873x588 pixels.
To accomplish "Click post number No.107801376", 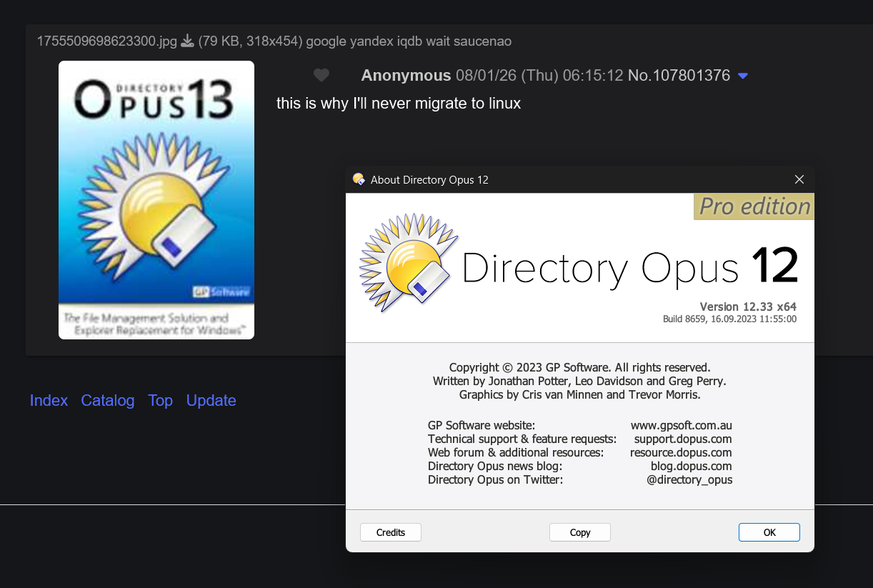I will tap(679, 75).
